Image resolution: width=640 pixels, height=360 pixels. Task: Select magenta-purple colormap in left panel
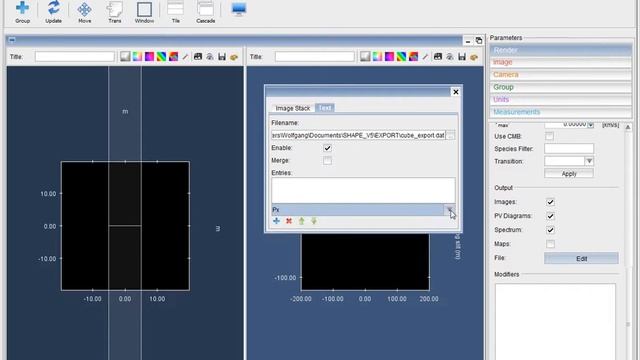(x=149, y=57)
